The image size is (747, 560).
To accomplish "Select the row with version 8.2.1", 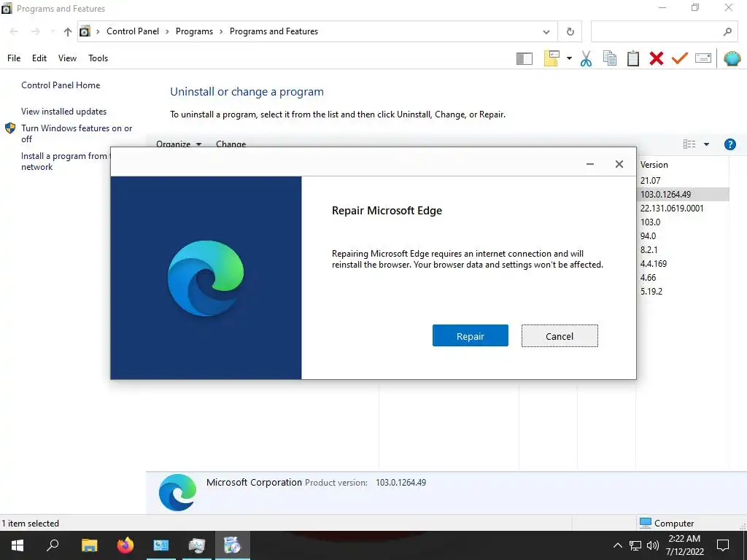I will pos(683,249).
